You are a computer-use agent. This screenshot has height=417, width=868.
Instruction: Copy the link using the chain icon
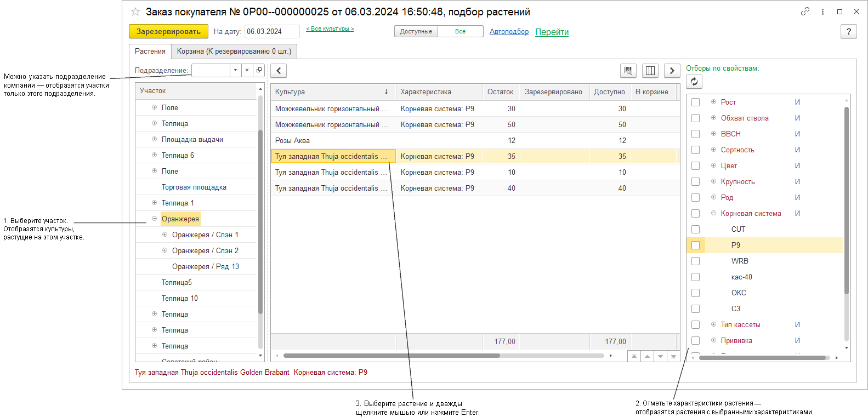[805, 12]
